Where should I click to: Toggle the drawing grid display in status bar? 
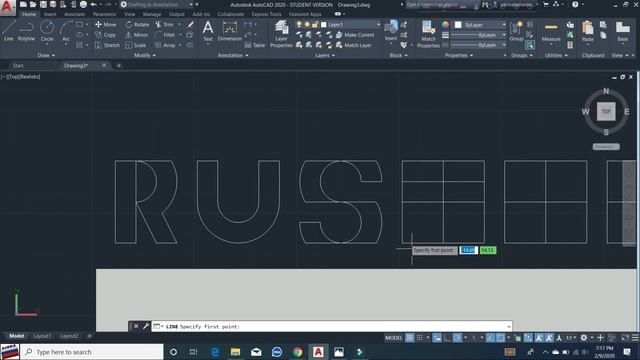coord(409,338)
